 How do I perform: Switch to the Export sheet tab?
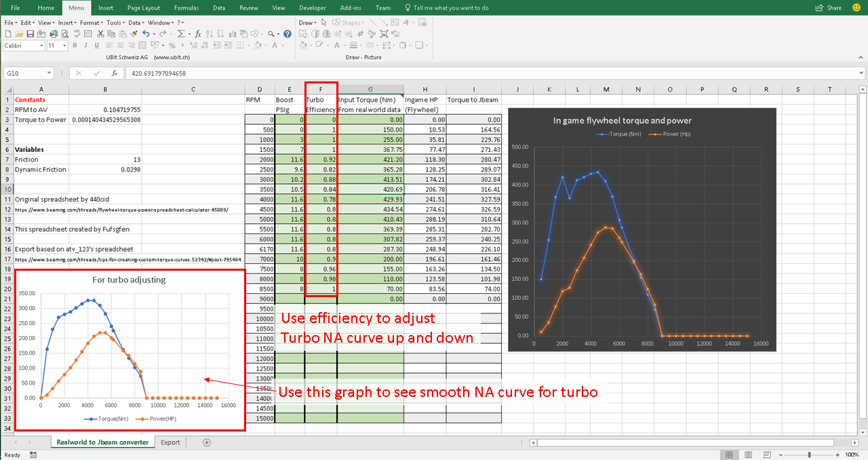(170, 442)
